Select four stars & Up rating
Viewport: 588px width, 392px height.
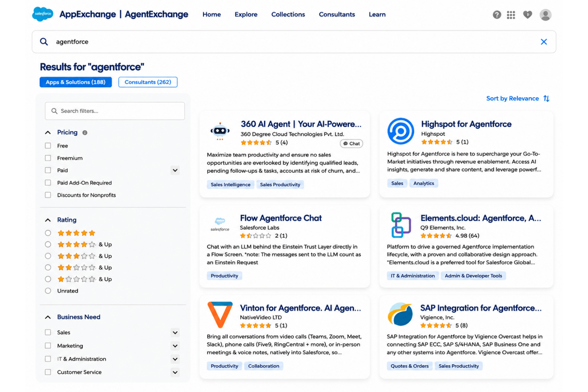48,244
